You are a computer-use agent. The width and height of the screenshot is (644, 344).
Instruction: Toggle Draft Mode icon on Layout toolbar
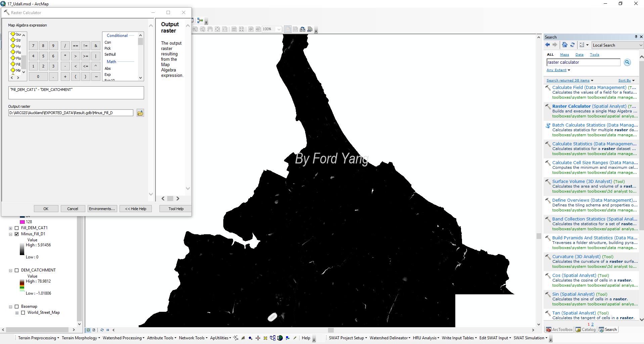point(288,29)
